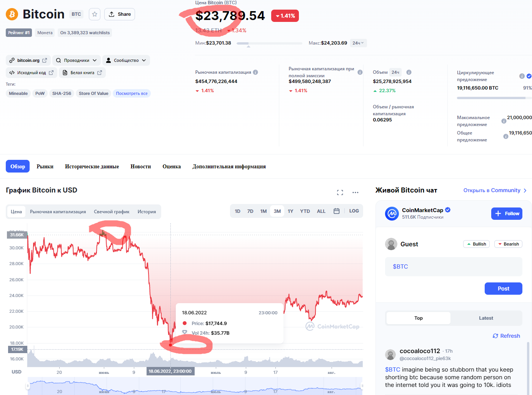
Task: Click the left handle of chart range slider
Action: (x=28, y=386)
